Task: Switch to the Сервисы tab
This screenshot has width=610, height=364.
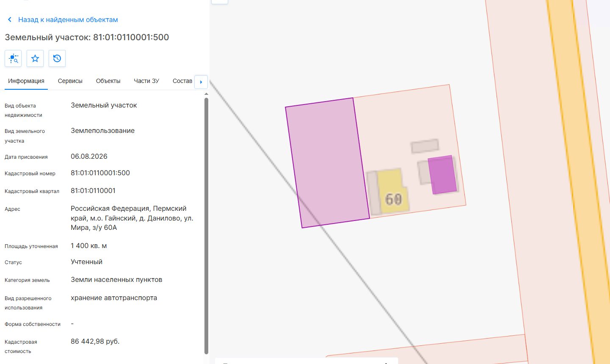Action: [70, 81]
